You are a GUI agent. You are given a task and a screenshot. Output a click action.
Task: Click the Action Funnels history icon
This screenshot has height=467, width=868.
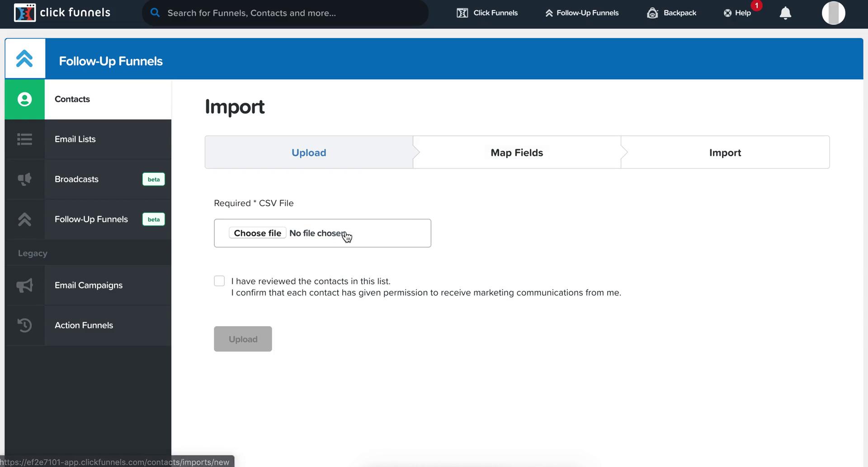point(24,325)
